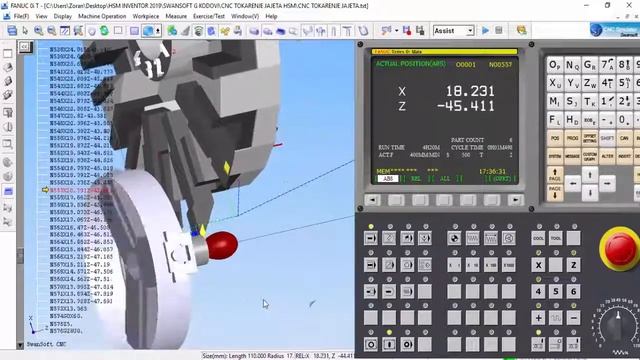Click the zoom in magnifier icon

point(38,31)
